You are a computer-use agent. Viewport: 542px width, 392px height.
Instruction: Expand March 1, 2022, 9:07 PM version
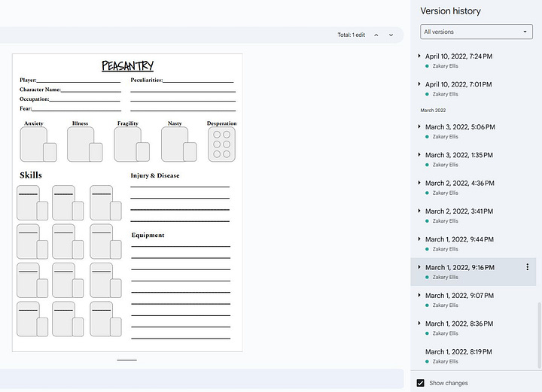tap(419, 295)
